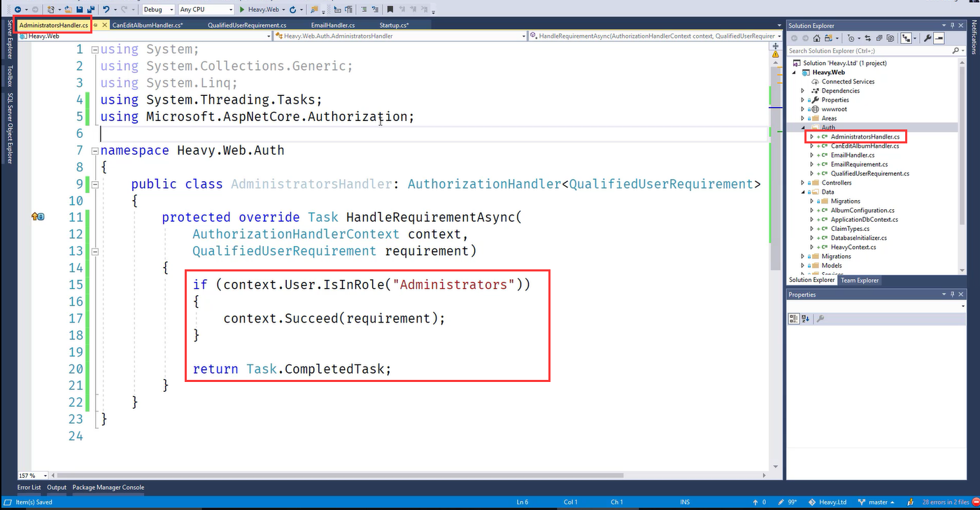The image size is (980, 510).
Task: Comment out selected lines using the toolbar icon
Action: pos(364,9)
